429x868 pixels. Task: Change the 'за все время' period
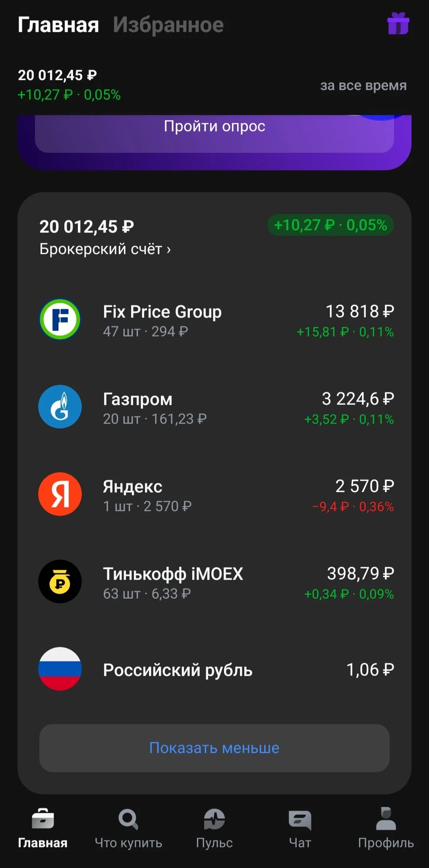coord(363,85)
